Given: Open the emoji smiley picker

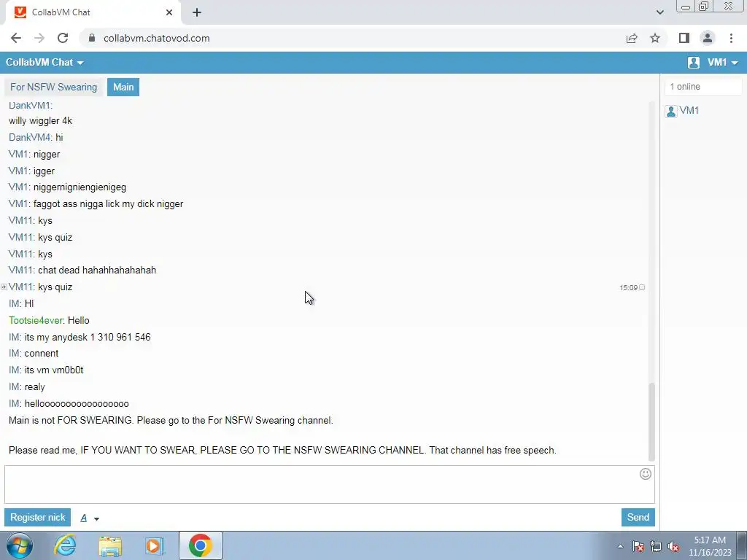Looking at the screenshot, I should [x=646, y=474].
